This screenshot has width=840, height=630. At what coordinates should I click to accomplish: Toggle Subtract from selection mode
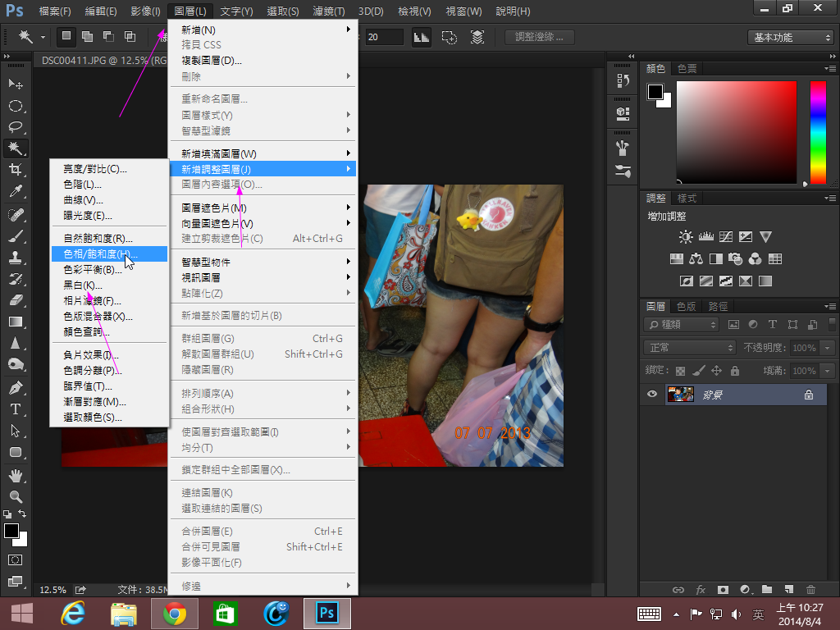point(109,36)
